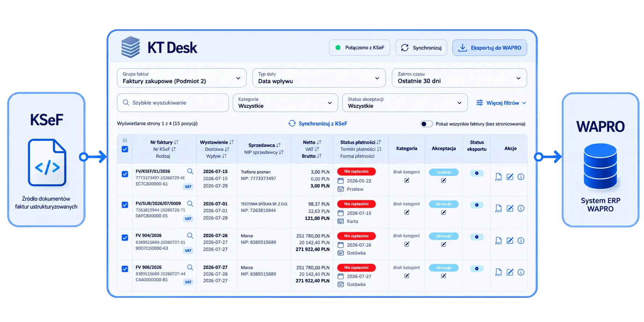This screenshot has height=322, width=644.
Task: Preview invoice FV/KSEF/01/2026 with magnifier icon
Action: [190, 171]
